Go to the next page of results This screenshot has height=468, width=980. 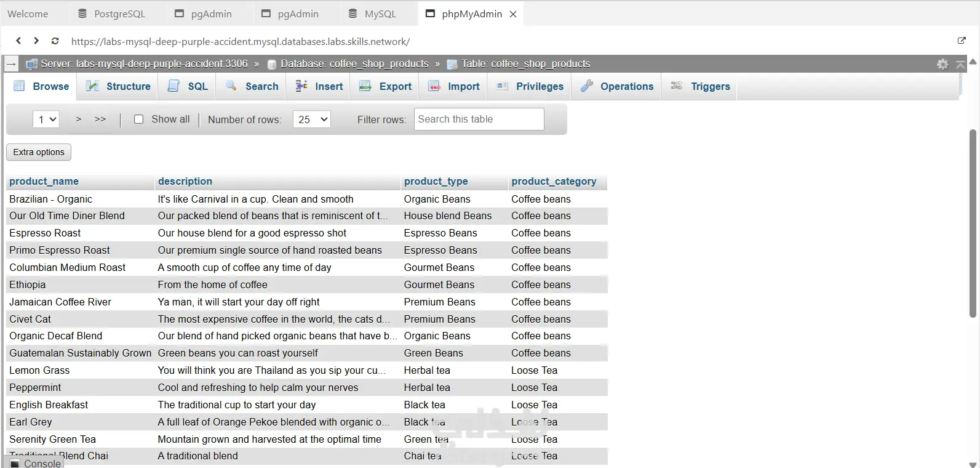point(79,119)
